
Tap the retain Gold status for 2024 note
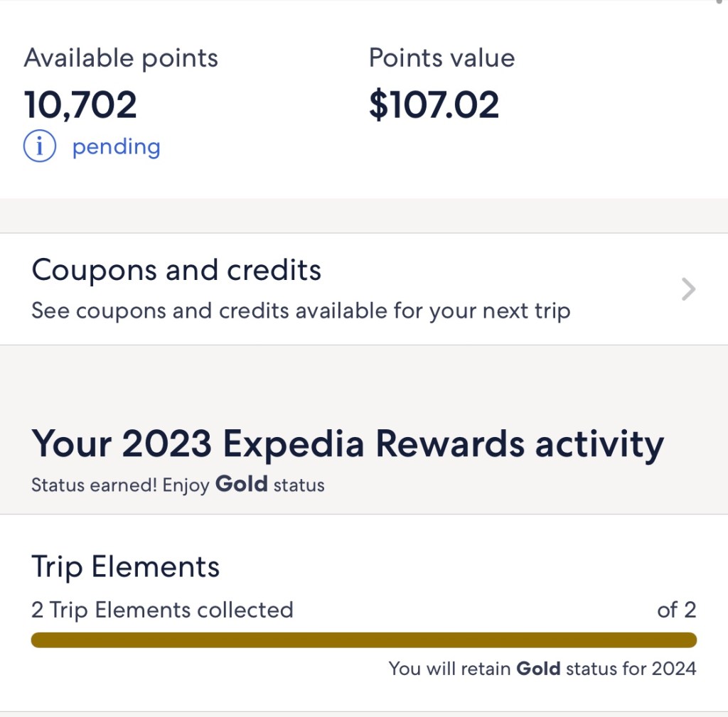click(x=542, y=669)
